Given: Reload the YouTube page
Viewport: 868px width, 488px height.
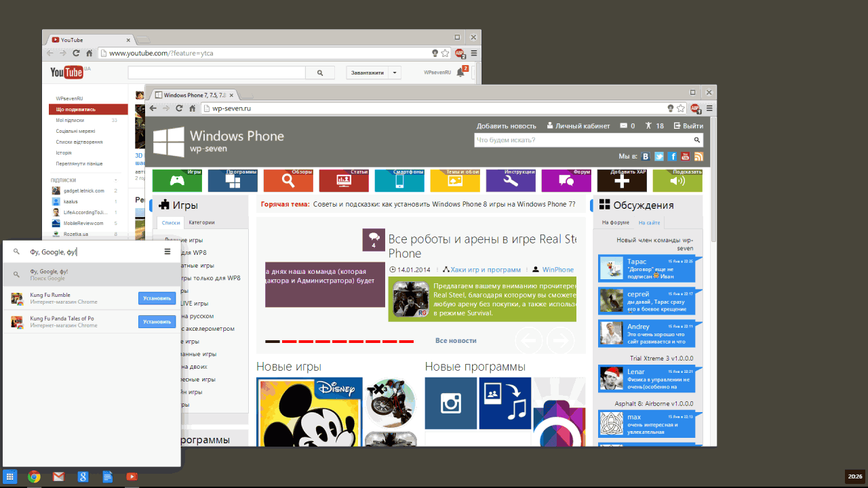Looking at the screenshot, I should [76, 53].
